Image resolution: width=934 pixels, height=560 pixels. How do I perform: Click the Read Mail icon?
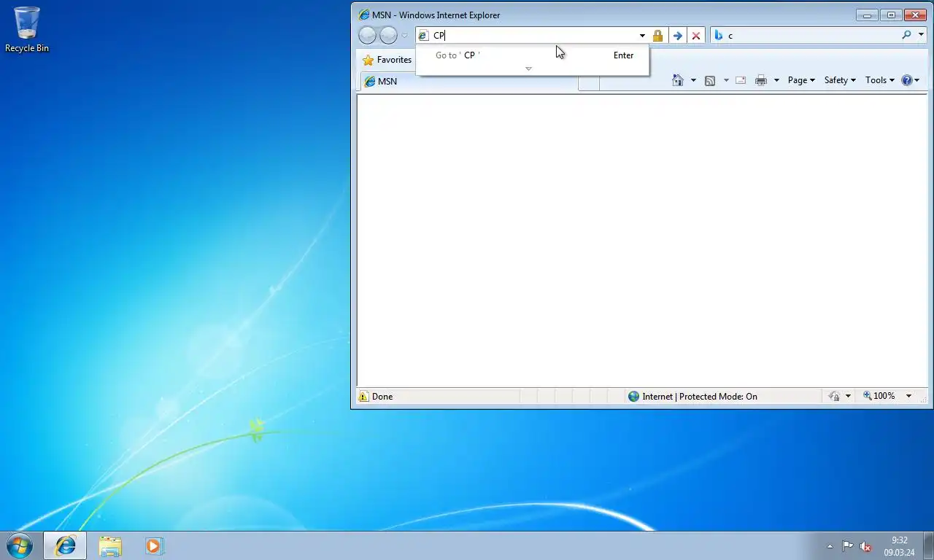[x=741, y=80]
